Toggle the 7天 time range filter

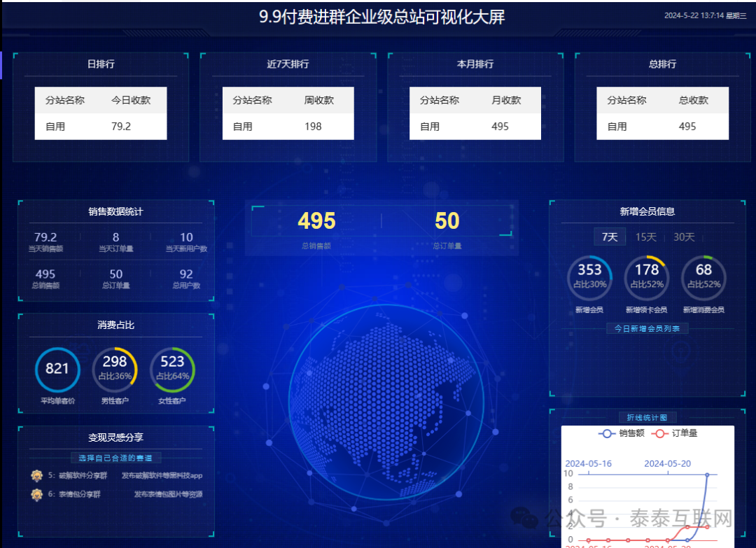pos(609,237)
